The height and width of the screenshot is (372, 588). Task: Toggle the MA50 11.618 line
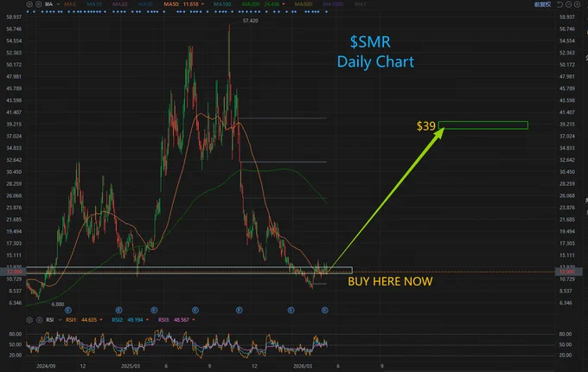(x=181, y=4)
